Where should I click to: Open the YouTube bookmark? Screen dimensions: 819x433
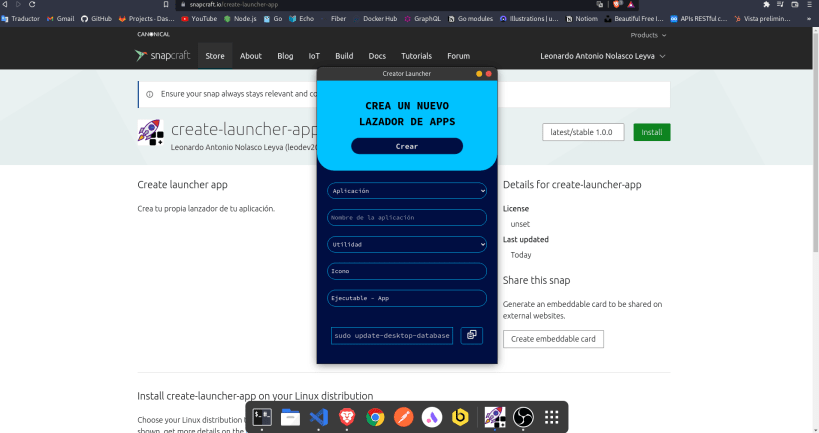click(198, 18)
